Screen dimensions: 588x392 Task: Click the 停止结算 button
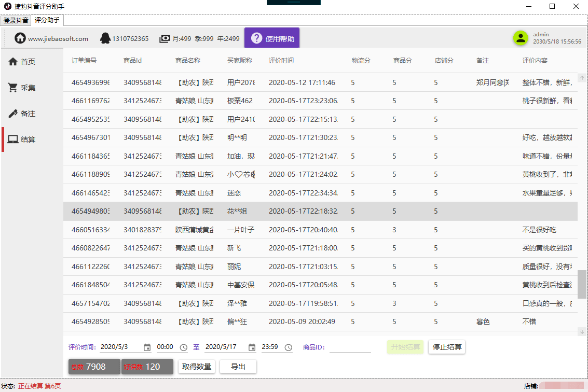447,347
